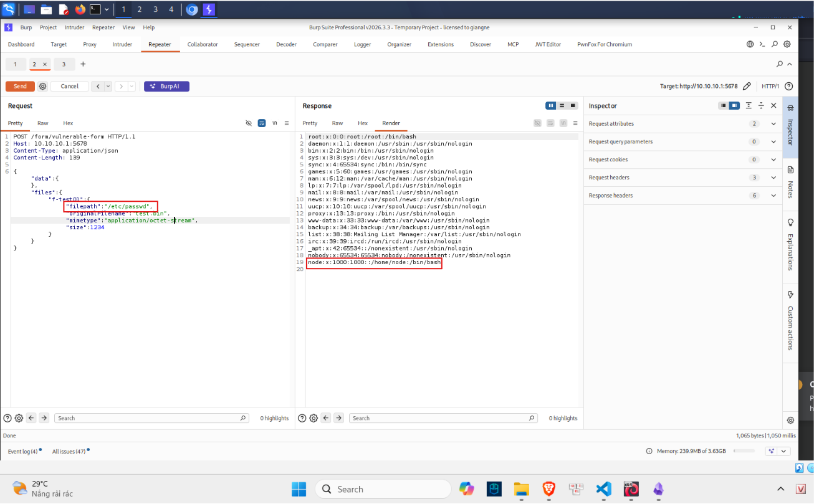Screen dimensions: 814x504
Task: Add a new Repeater tab with the plus
Action: pos(83,64)
